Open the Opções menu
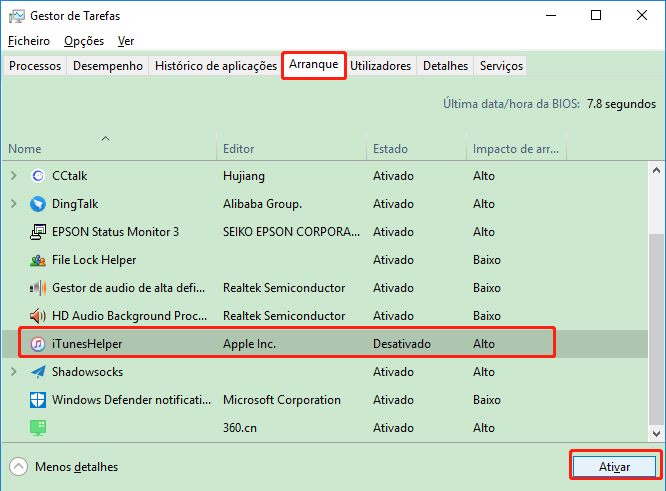 [84, 41]
